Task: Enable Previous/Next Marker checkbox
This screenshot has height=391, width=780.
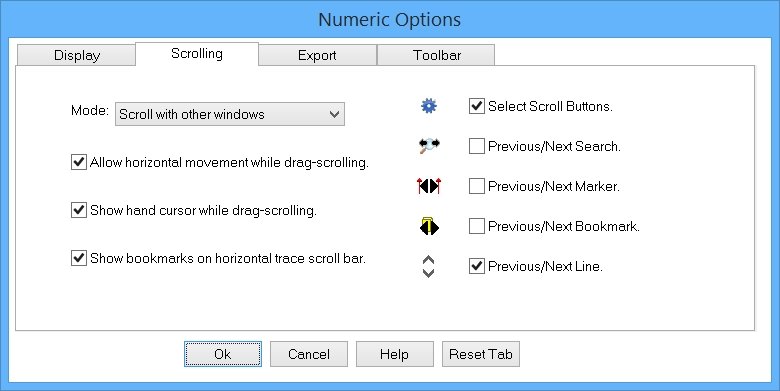Action: pos(477,186)
